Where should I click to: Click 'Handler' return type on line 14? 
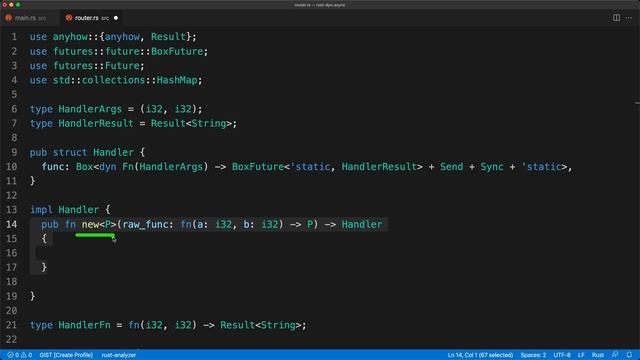tap(362, 224)
